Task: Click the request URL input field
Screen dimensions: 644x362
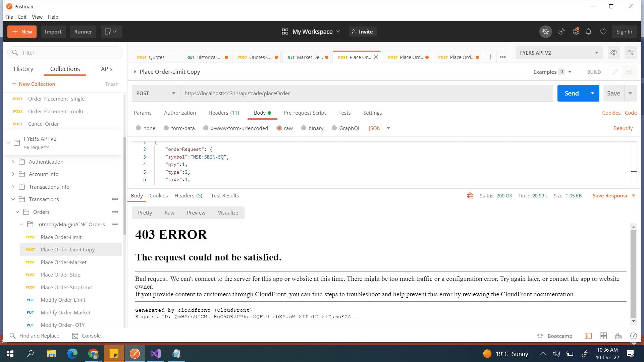Action: tap(367, 93)
